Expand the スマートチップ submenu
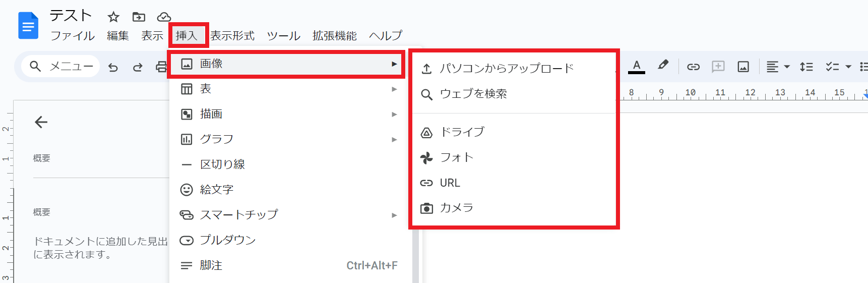 pos(287,215)
